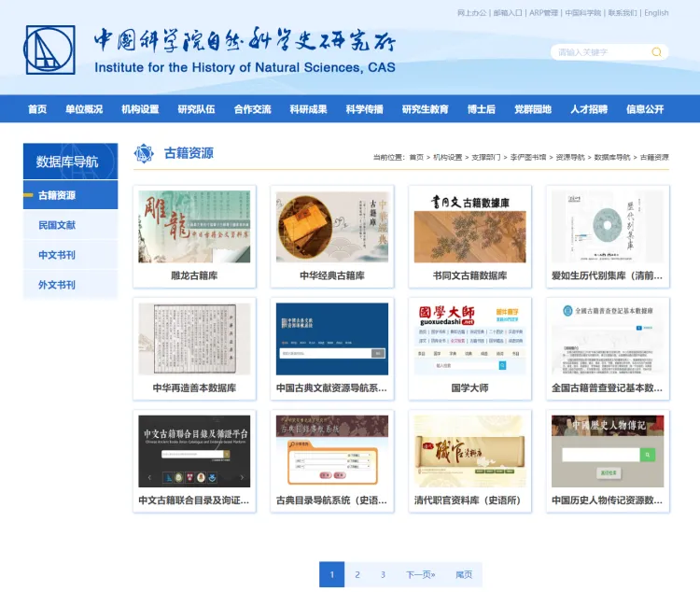Viewport: 700px width, 592px height.
Task: Select 民国文献 in sidebar
Action: (x=71, y=225)
